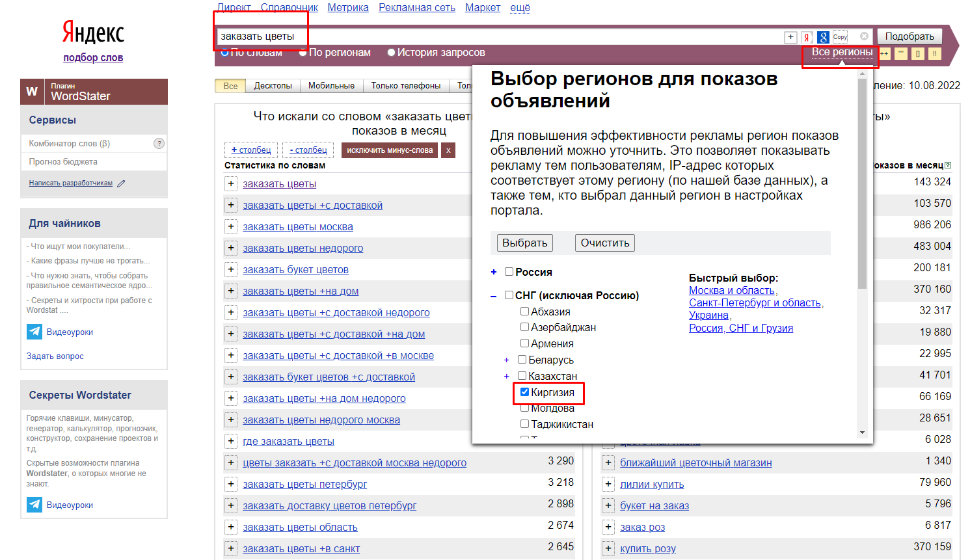
Task: Click plus button for заказать цветы петербург
Action: tap(231, 485)
